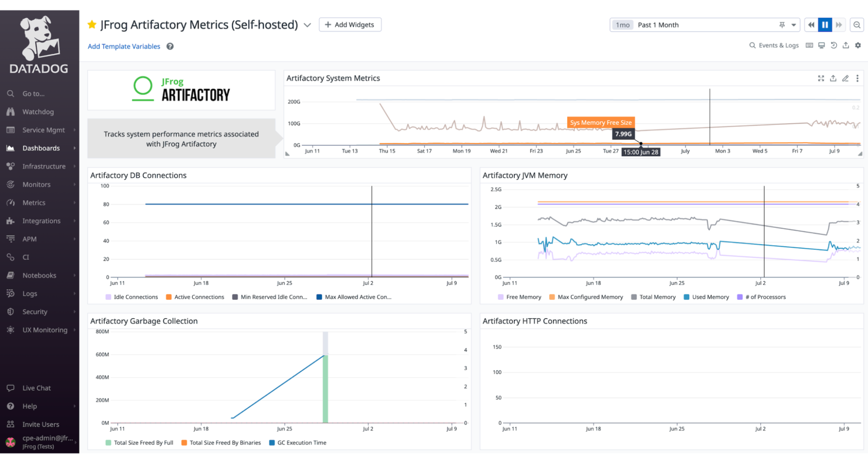Enter TV screen mode for the dashboard
The image size is (868, 455).
tap(821, 45)
